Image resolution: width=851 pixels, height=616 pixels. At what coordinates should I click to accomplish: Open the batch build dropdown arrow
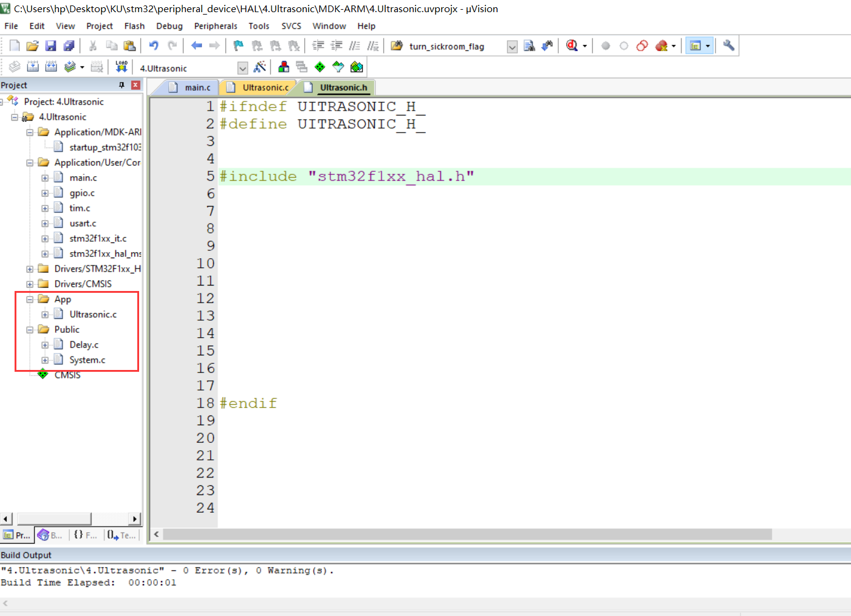click(82, 67)
